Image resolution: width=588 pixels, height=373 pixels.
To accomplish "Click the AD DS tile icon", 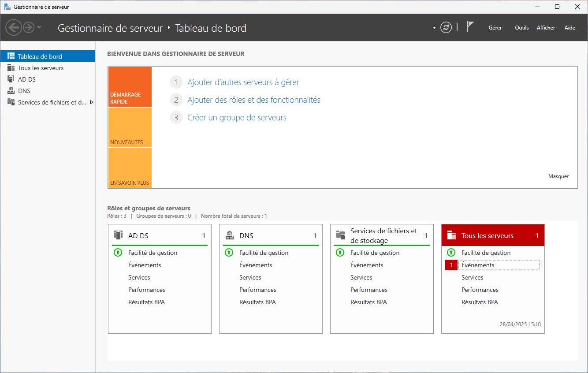I will pyautogui.click(x=118, y=235).
